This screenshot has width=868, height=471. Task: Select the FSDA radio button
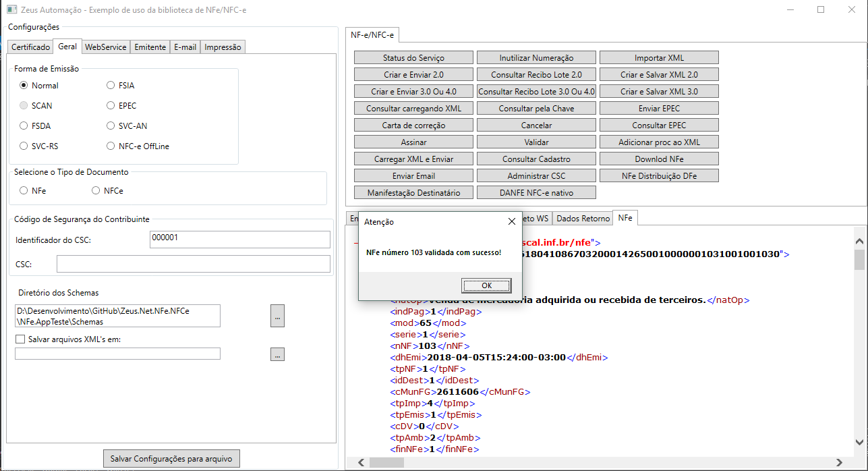[x=24, y=126]
